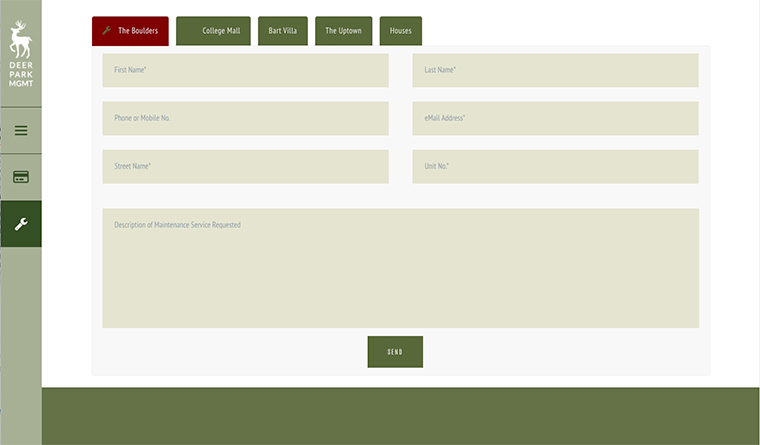Click the green footer bar
Viewport: 760px width, 445px height.
pos(400,415)
